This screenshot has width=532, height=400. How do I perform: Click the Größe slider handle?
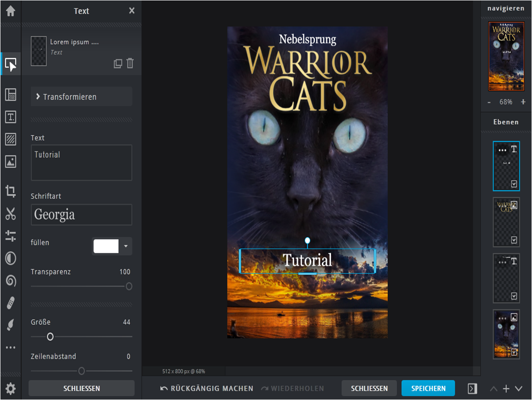tap(50, 336)
